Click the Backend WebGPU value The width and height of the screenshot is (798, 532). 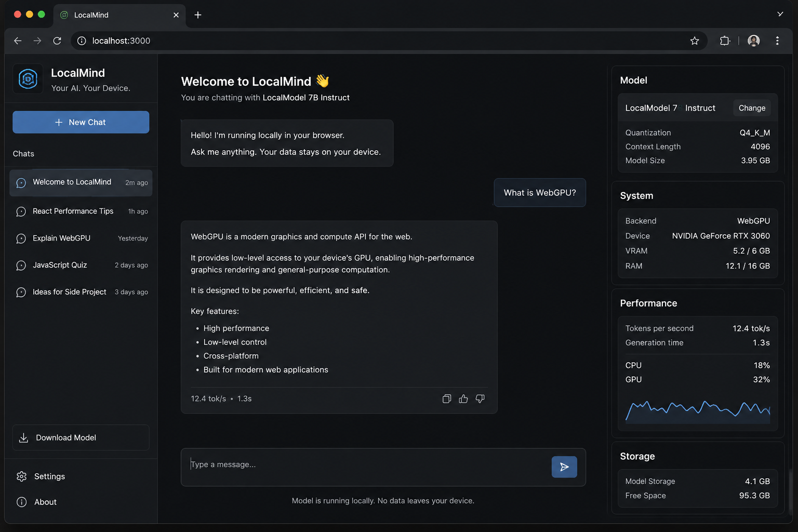[753, 221]
